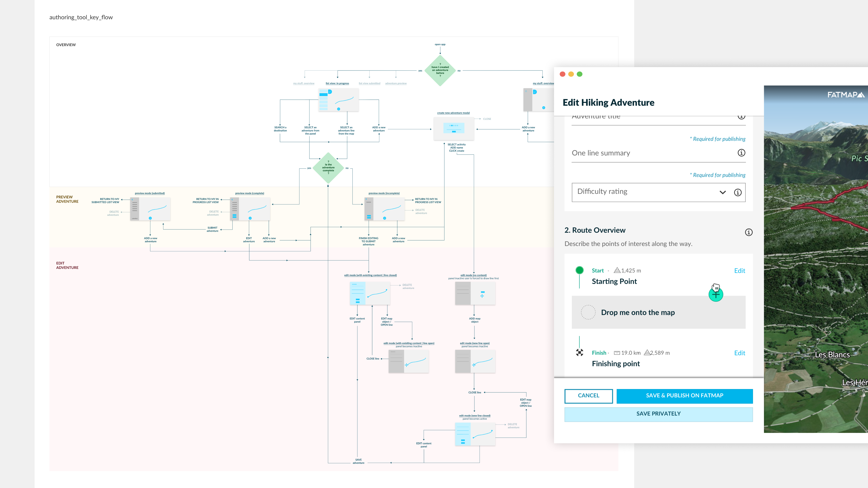868x488 pixels.
Task: Select the checkered Finish marker icon
Action: tap(580, 353)
